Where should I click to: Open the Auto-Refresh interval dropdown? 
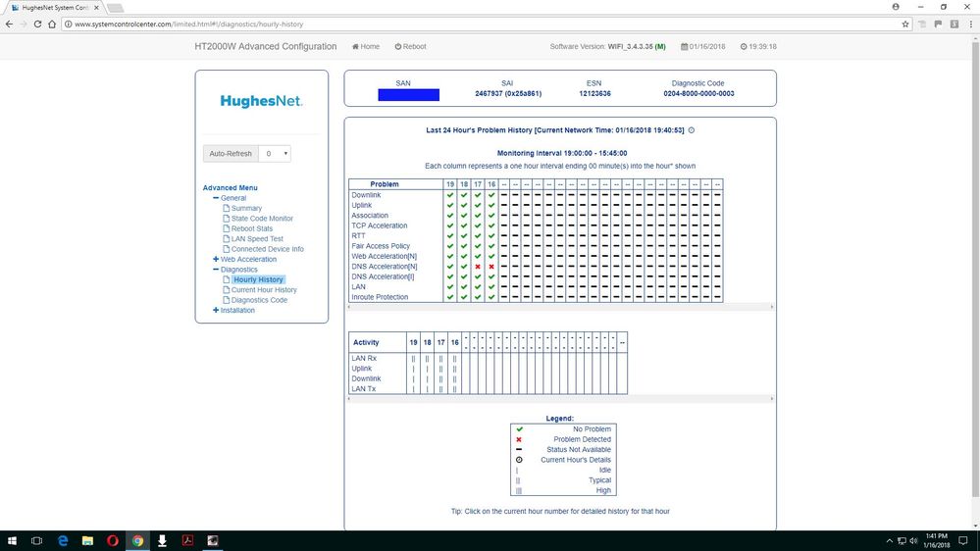pos(277,153)
